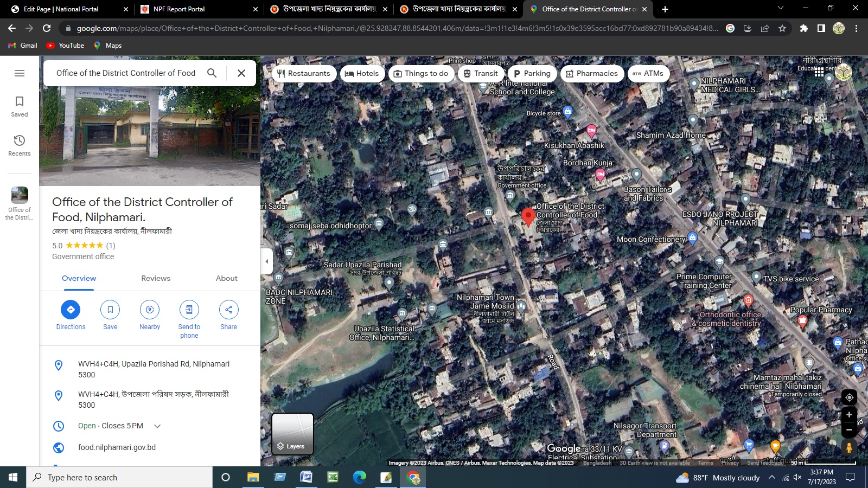Screen dimensions: 868x488
Task: Click the Send to phone icon
Action: [189, 310]
